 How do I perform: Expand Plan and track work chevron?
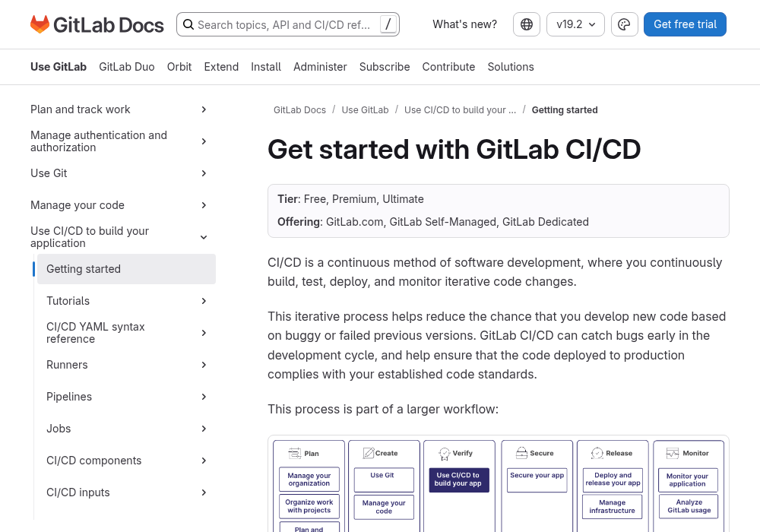click(x=204, y=109)
